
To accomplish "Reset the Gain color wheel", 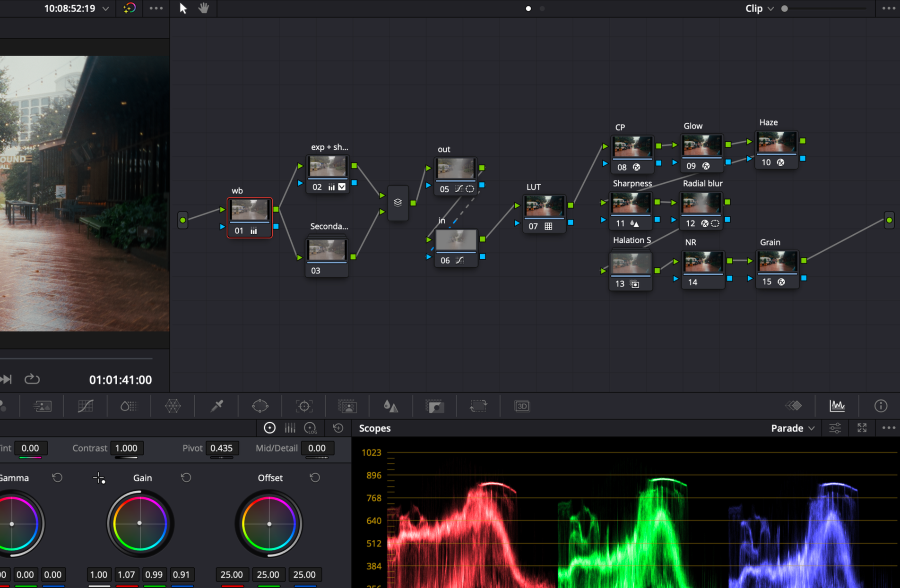I will pyautogui.click(x=186, y=477).
